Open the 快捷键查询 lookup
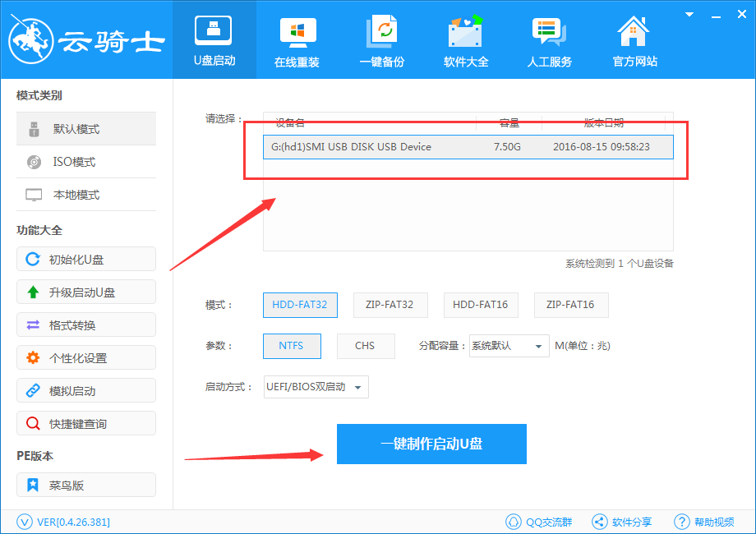 (x=85, y=423)
